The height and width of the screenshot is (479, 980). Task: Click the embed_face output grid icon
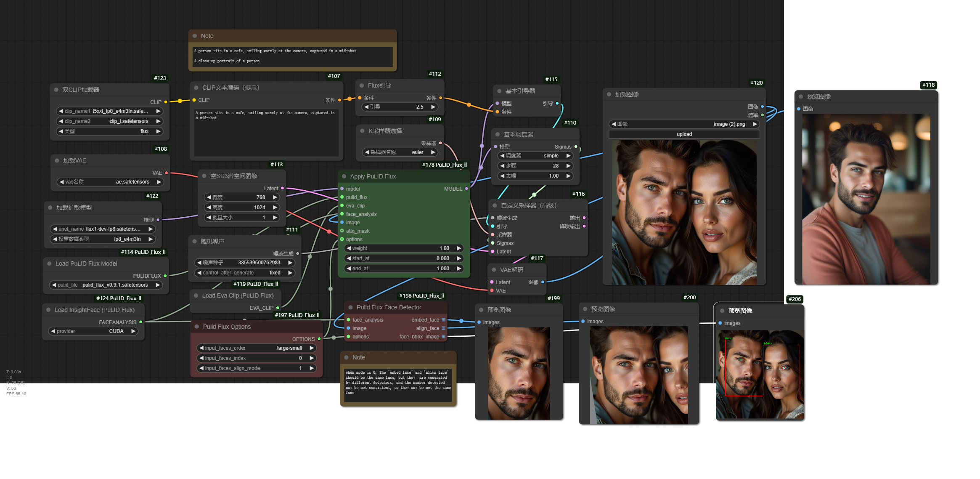tap(443, 320)
